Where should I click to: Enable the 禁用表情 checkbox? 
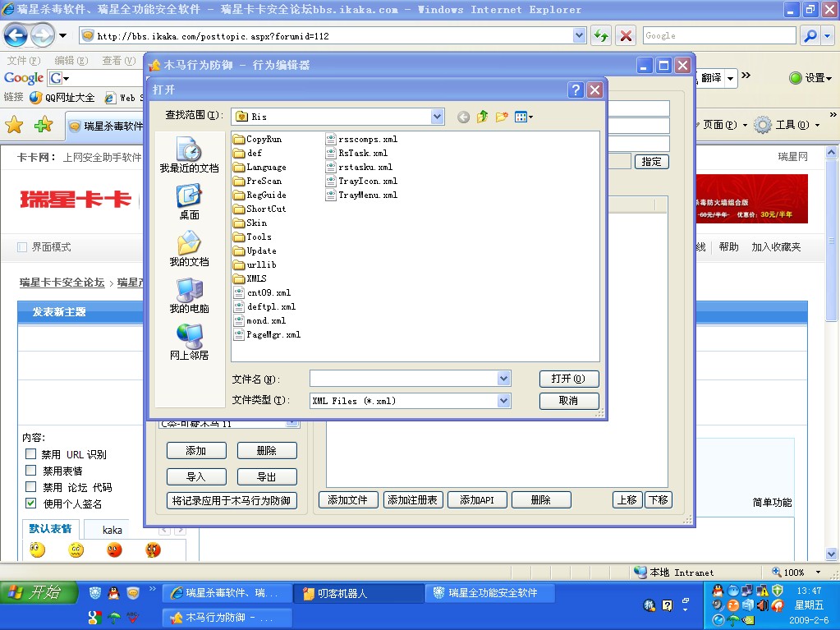pyautogui.click(x=31, y=471)
